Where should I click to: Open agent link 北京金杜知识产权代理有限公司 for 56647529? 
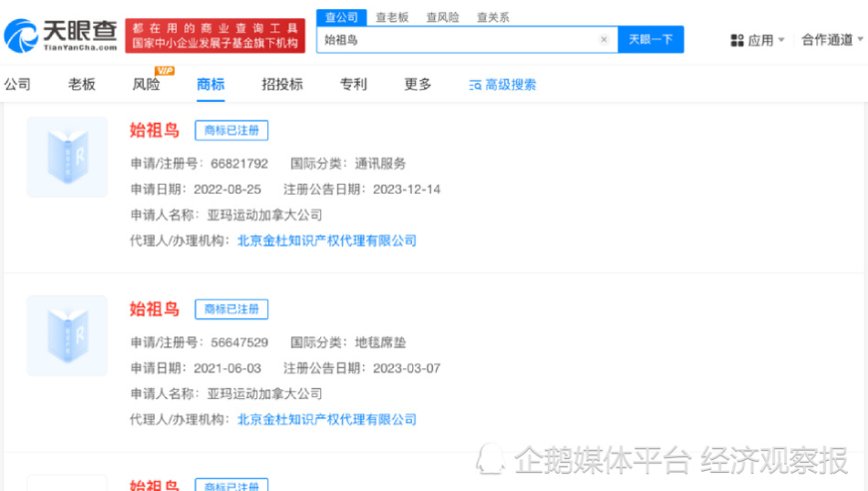326,419
